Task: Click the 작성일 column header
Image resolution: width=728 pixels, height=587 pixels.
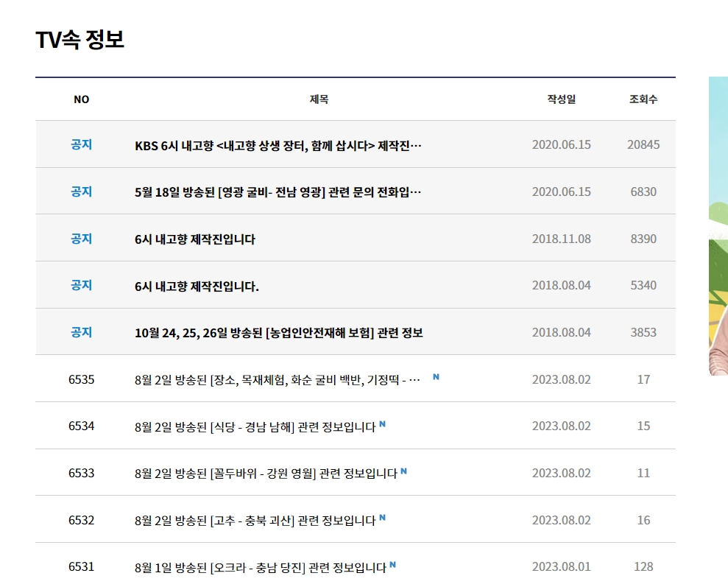Action: click(x=561, y=99)
